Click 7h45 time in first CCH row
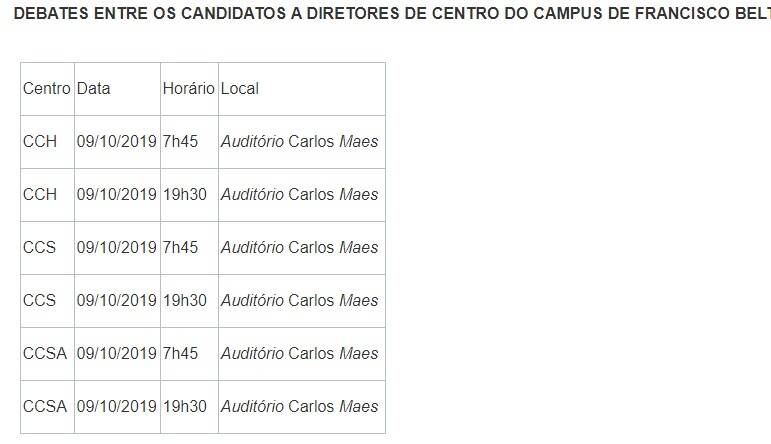 click(180, 142)
